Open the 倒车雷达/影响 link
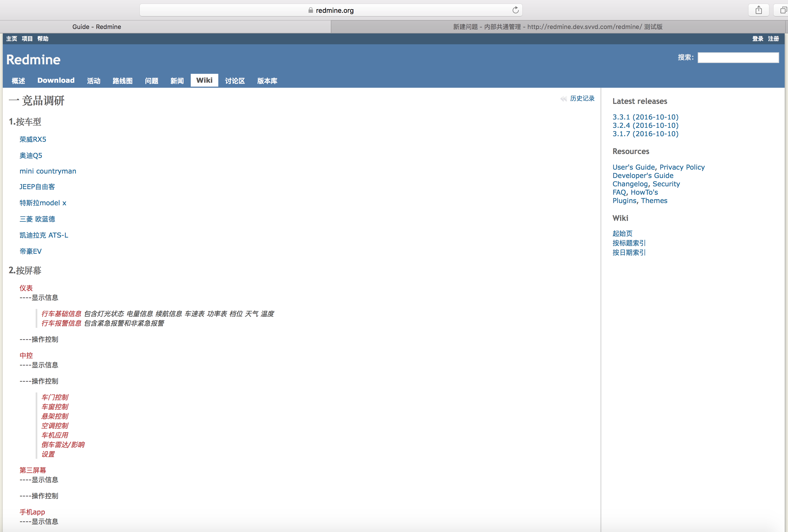 coord(63,445)
